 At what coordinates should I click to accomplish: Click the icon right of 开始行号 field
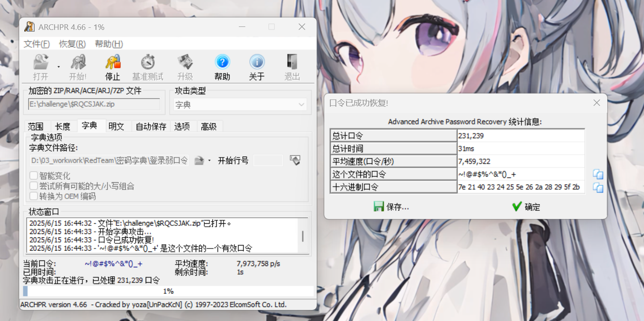(295, 160)
